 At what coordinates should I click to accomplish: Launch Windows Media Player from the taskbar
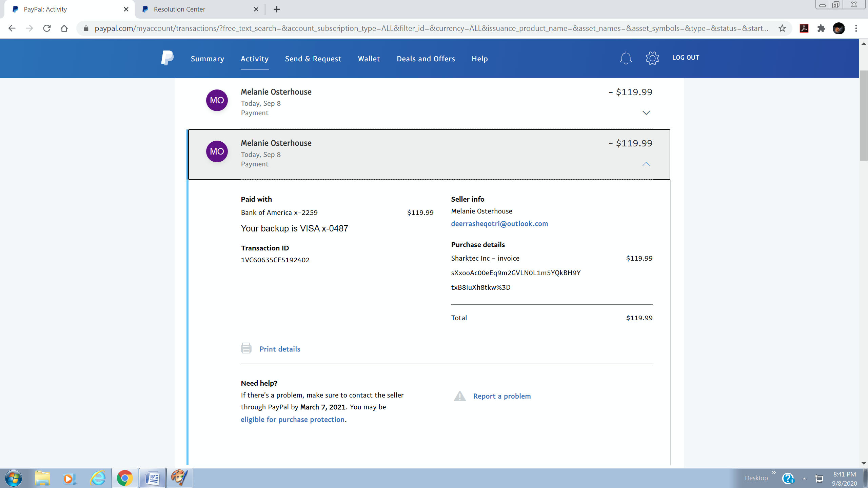(x=70, y=478)
